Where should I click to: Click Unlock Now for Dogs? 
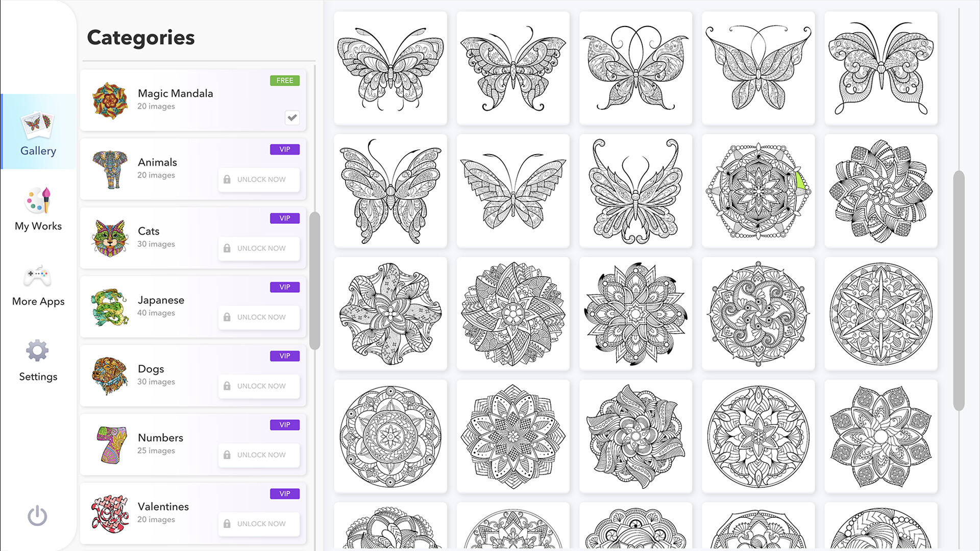[x=259, y=386]
